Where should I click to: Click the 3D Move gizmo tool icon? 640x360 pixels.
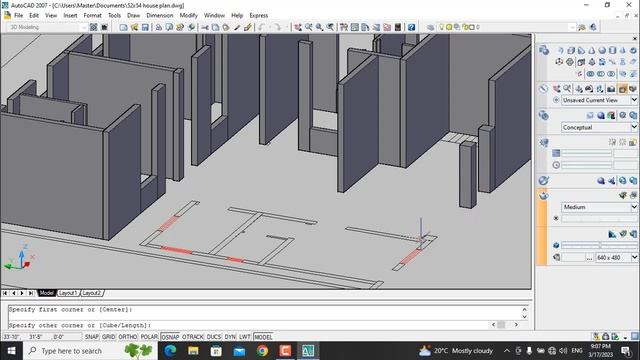click(559, 62)
